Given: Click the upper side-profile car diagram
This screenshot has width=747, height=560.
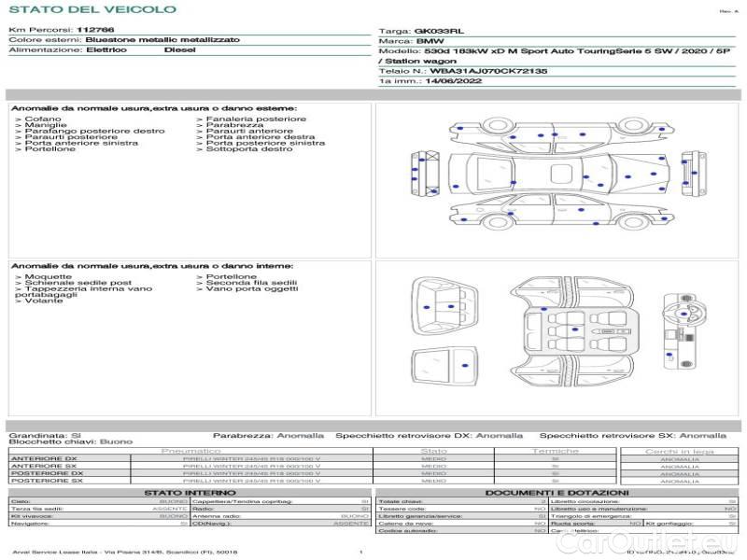Looking at the screenshot, I should tap(559, 135).
